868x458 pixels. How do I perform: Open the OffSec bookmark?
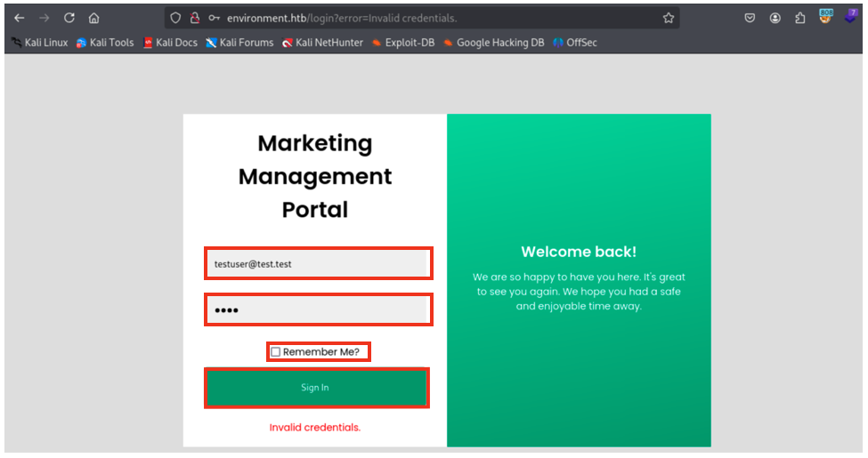pos(575,43)
